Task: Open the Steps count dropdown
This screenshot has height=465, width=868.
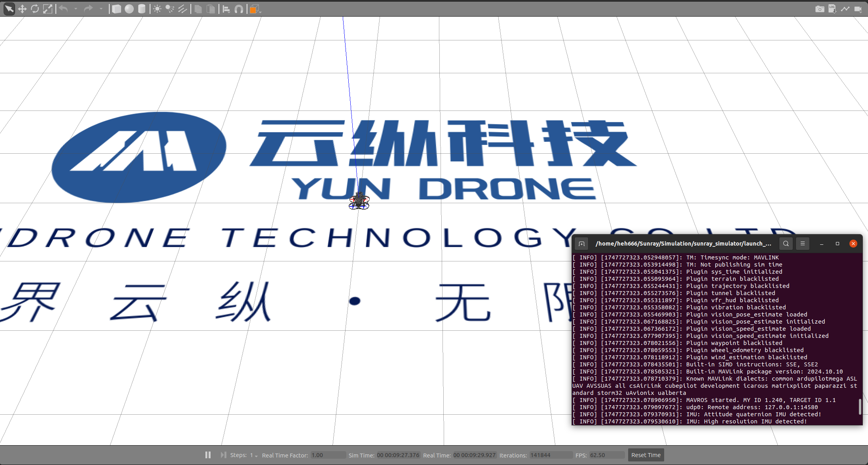Action: pos(254,455)
